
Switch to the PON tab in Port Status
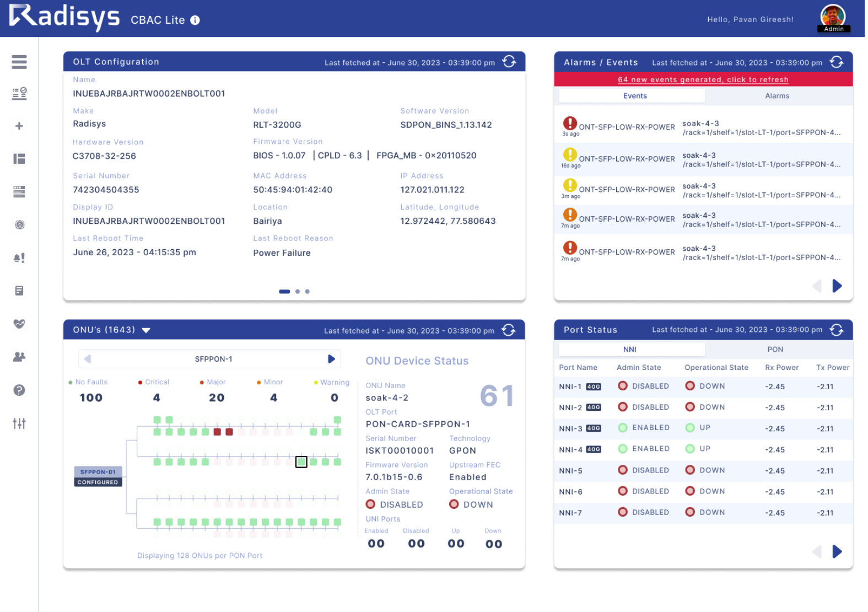(775, 350)
